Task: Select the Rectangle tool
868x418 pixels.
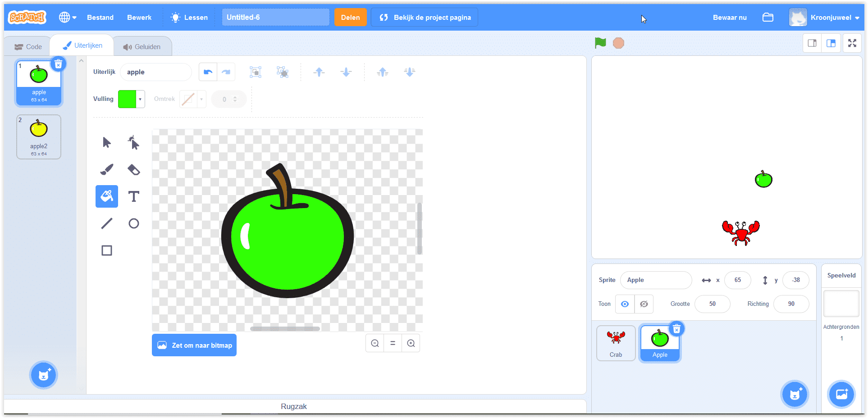Action: (x=107, y=250)
